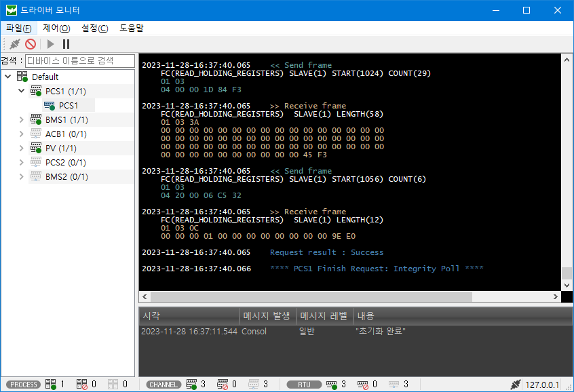Expand the BMS1 (1/1) channel node

(22, 119)
